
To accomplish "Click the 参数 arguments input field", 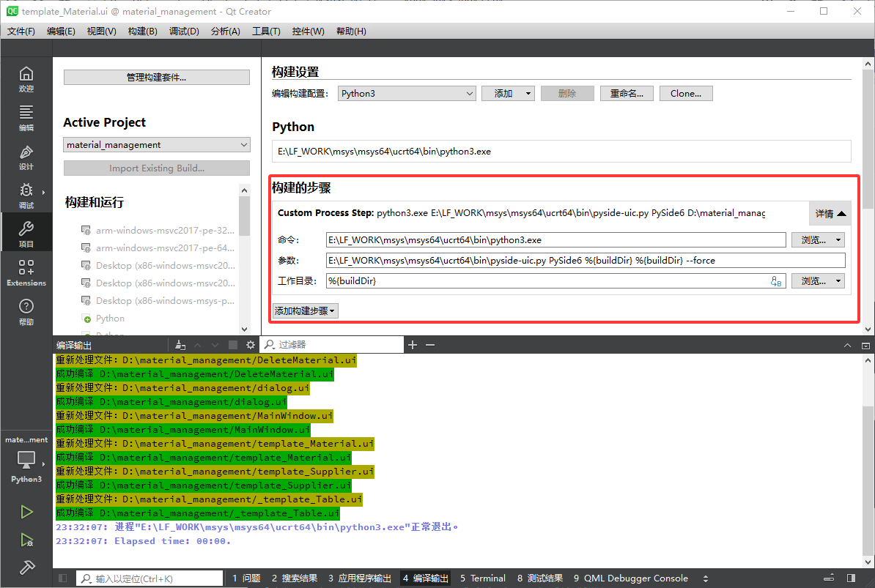I will (586, 260).
